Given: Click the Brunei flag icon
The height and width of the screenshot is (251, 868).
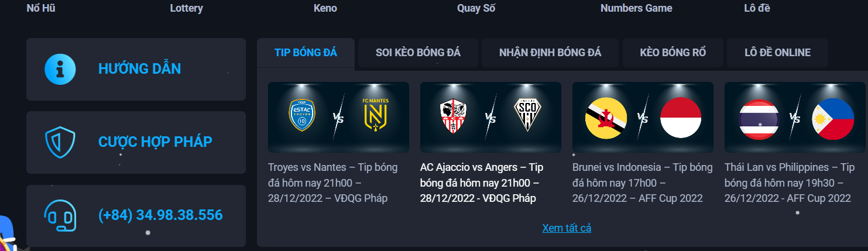Looking at the screenshot, I should coord(606,118).
